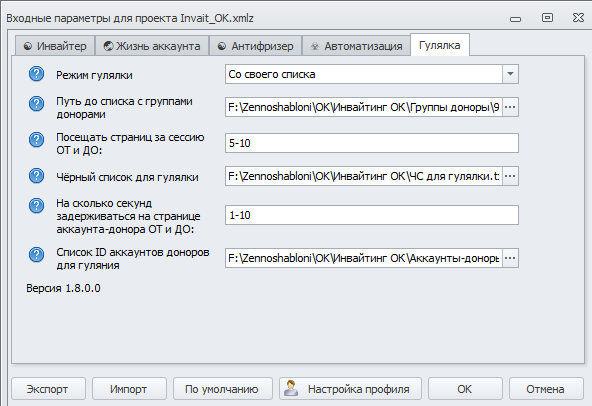Switch to the Антифризер tab
592x406 pixels.
point(256,46)
